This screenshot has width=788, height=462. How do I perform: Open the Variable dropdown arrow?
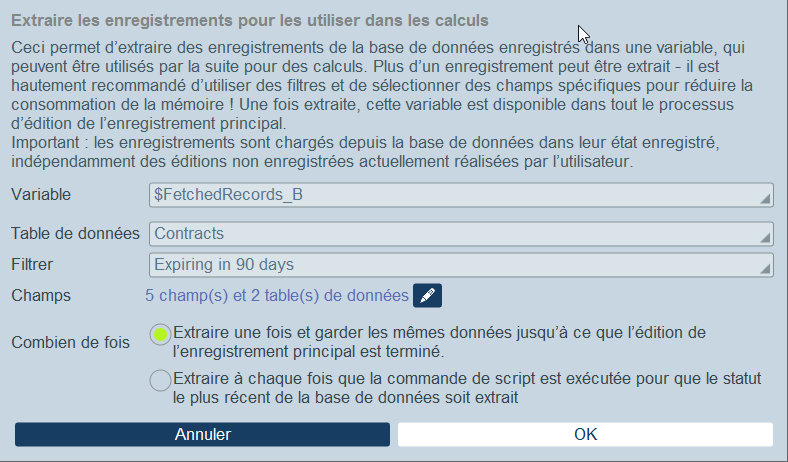765,200
